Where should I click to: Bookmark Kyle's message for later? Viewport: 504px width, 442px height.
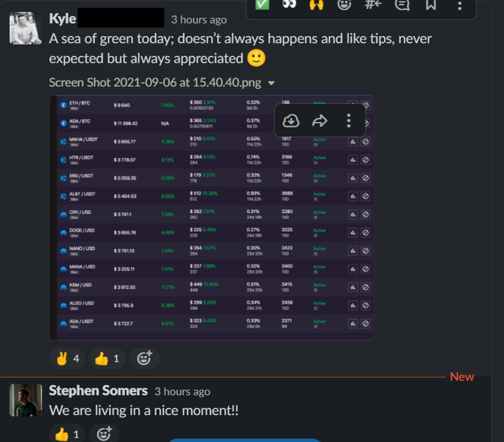click(x=431, y=5)
